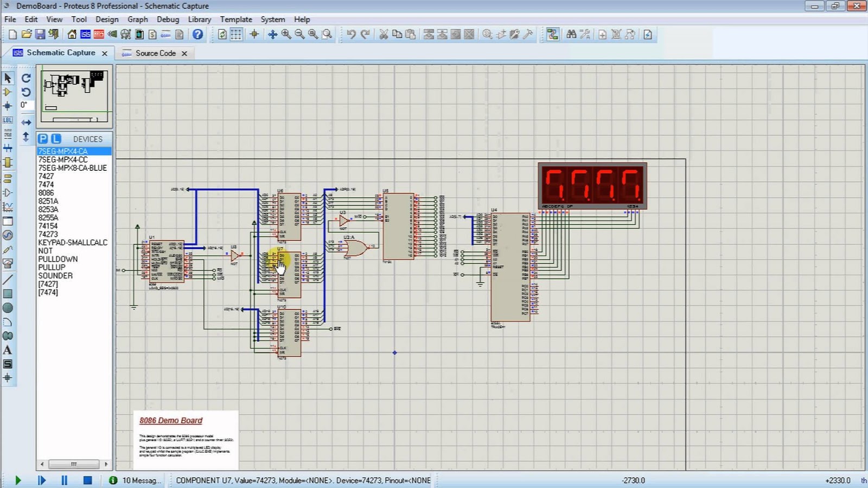
Task: Open the Debug menu
Action: [168, 20]
